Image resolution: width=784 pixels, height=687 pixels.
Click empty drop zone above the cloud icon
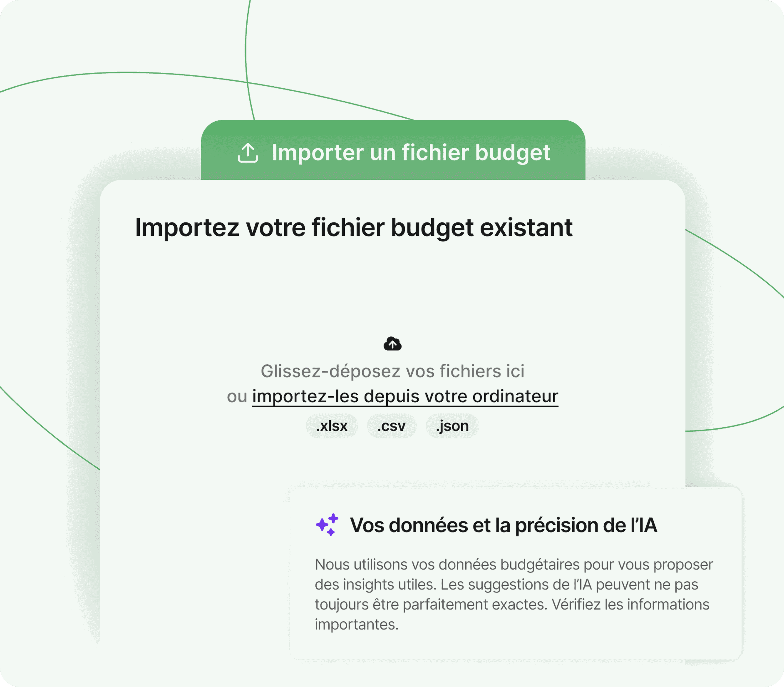coord(392,291)
